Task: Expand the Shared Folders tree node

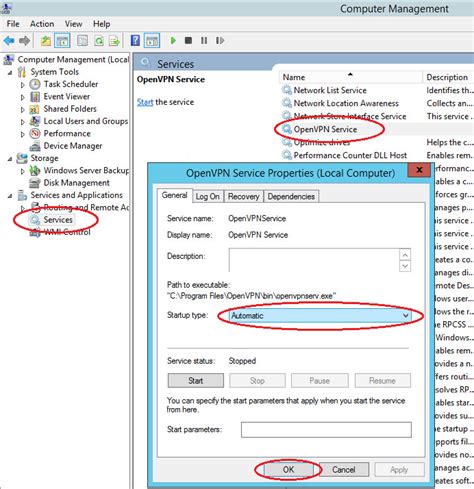Action: (x=23, y=110)
